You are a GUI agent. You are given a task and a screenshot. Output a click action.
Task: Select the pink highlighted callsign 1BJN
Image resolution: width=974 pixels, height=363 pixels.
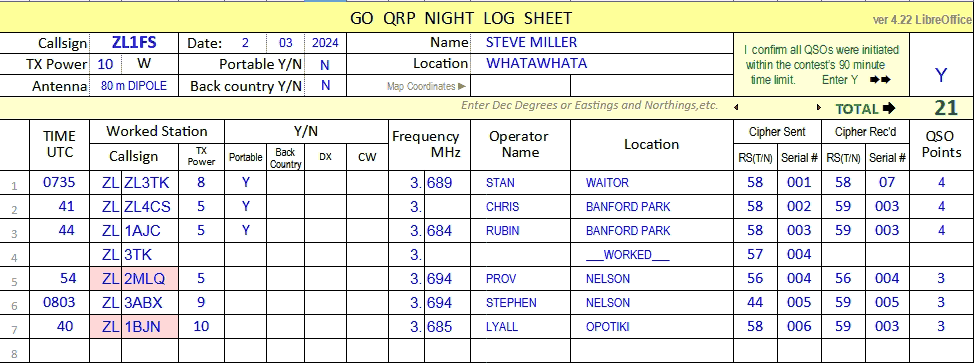point(150,326)
